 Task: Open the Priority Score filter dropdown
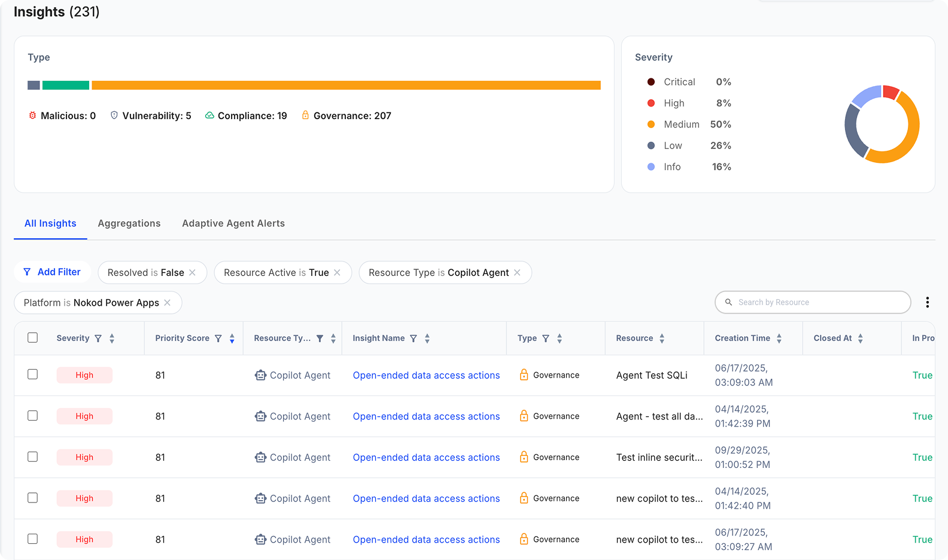pyautogui.click(x=218, y=339)
